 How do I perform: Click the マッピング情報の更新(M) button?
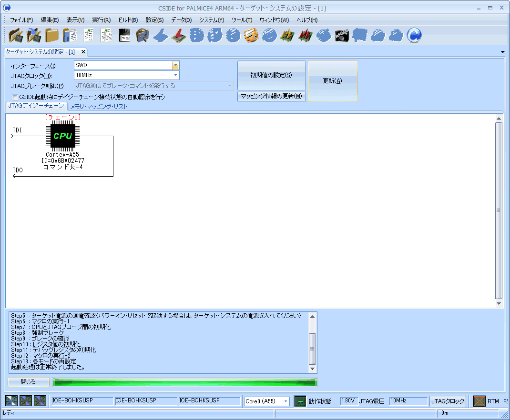(x=271, y=96)
